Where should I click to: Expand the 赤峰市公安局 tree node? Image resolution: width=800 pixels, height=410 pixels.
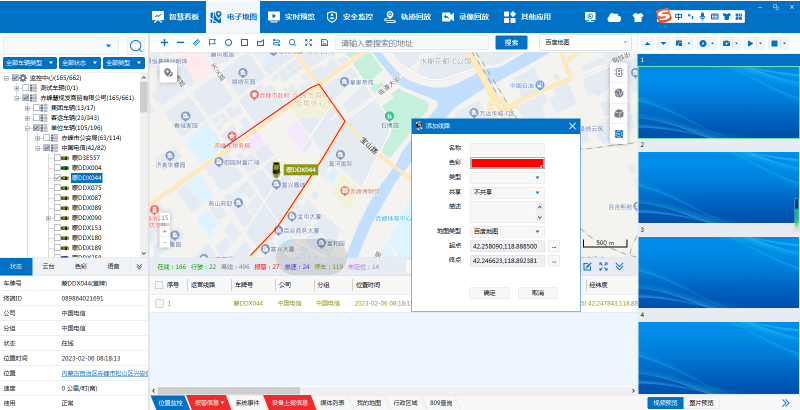[37, 138]
